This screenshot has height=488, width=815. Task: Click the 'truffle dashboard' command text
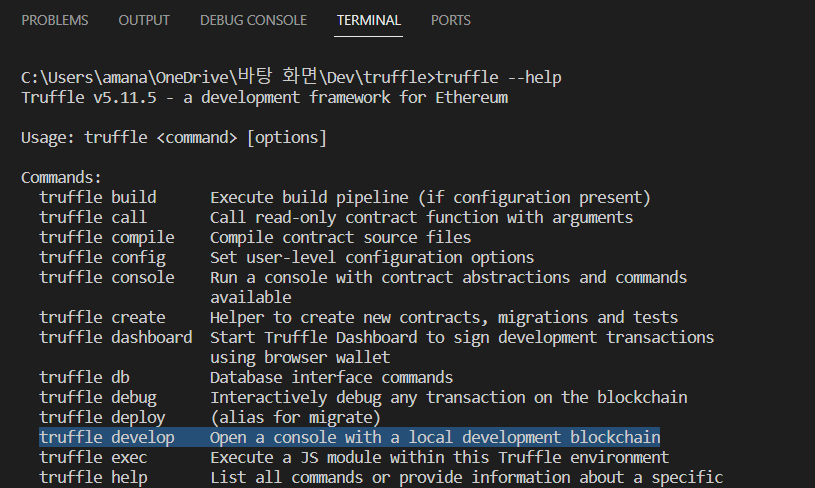[x=116, y=337]
